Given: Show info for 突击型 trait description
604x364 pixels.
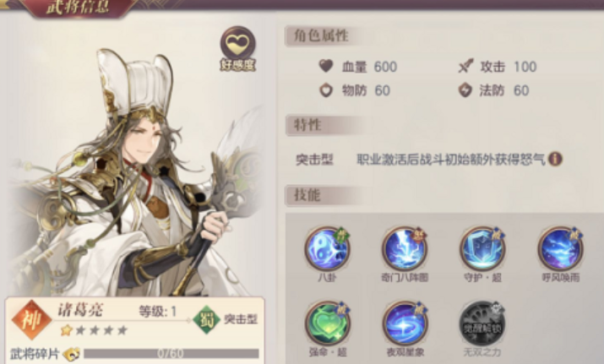Looking at the screenshot, I should [555, 159].
